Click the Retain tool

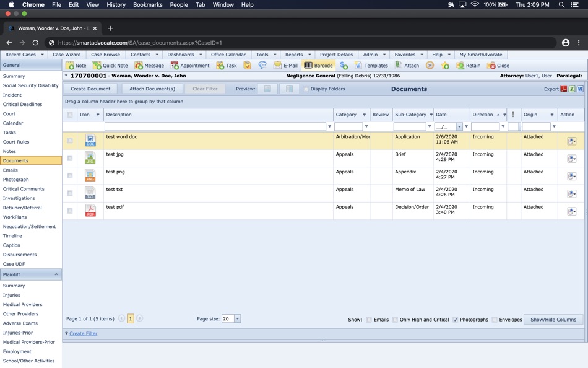click(x=468, y=65)
